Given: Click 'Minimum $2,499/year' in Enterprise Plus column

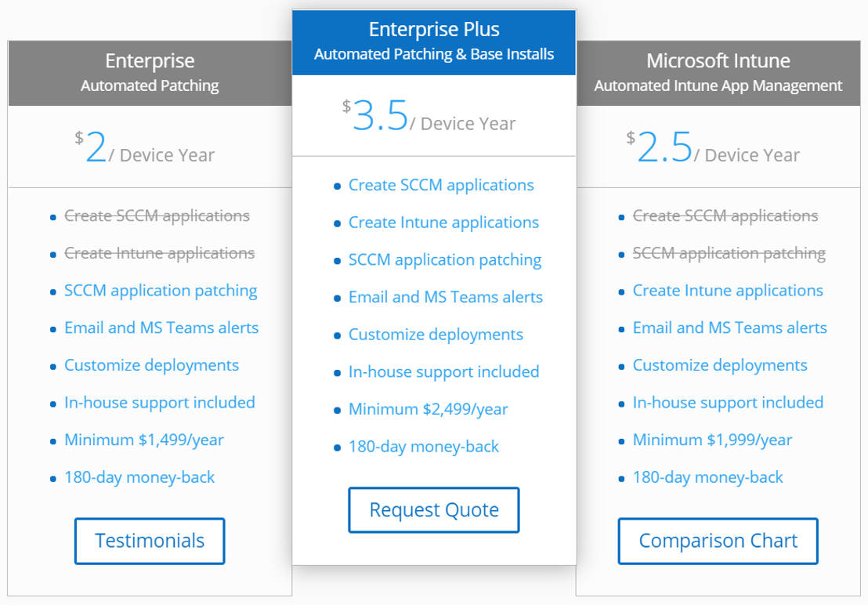Looking at the screenshot, I should [428, 409].
